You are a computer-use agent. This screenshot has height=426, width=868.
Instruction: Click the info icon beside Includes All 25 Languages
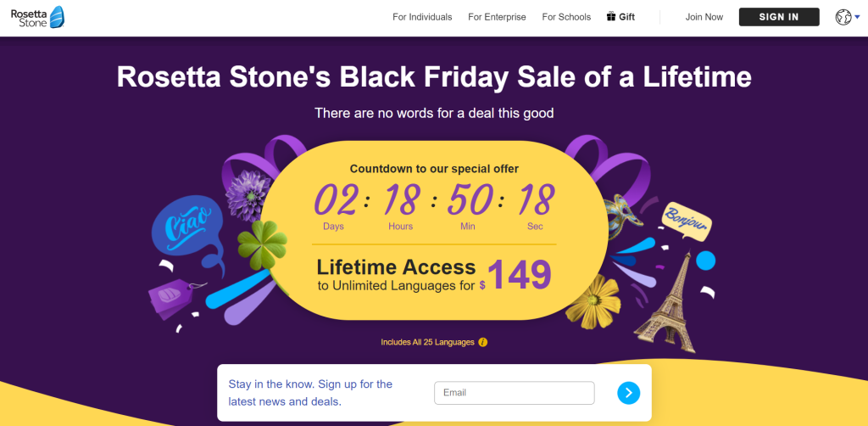(x=483, y=343)
